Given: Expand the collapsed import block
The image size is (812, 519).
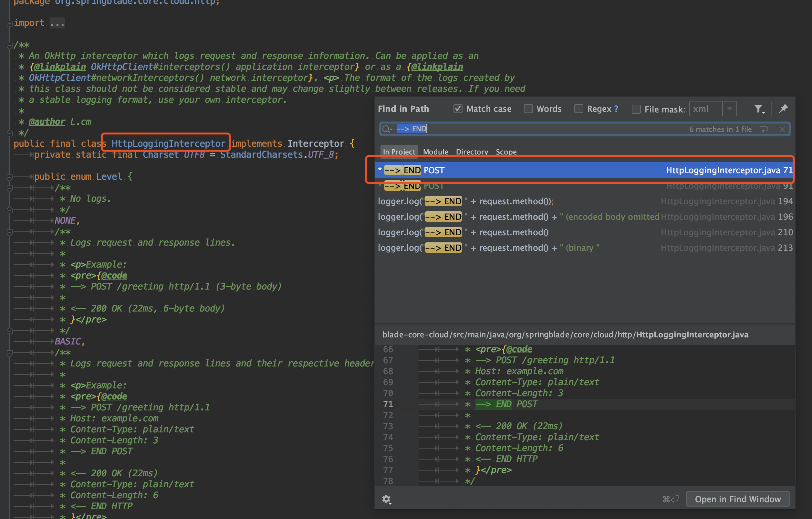Looking at the screenshot, I should click(9, 23).
